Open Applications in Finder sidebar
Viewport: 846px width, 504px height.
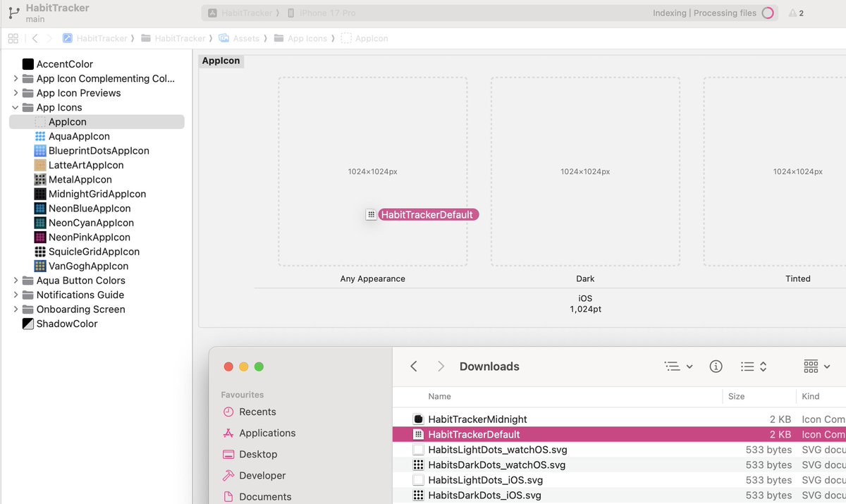point(259,433)
